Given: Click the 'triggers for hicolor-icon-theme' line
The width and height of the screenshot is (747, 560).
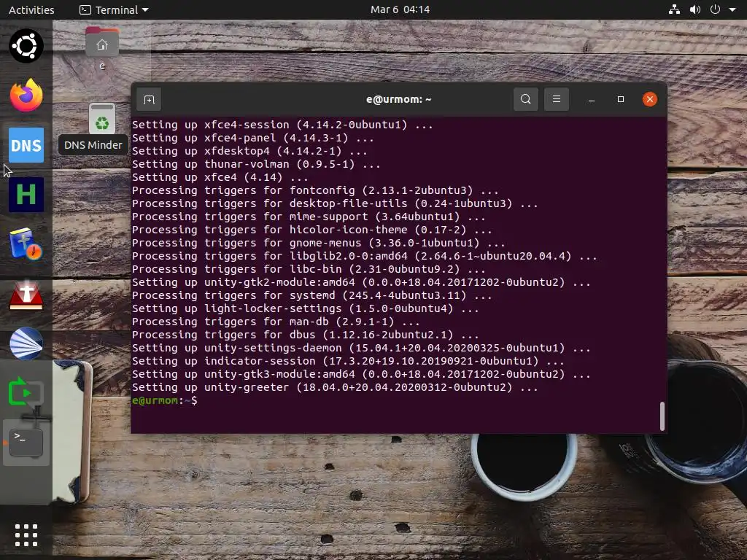Looking at the screenshot, I should point(312,230).
